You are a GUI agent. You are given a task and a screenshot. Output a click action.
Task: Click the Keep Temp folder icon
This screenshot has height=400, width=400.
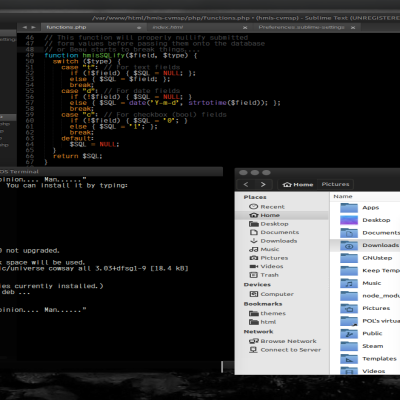349,270
